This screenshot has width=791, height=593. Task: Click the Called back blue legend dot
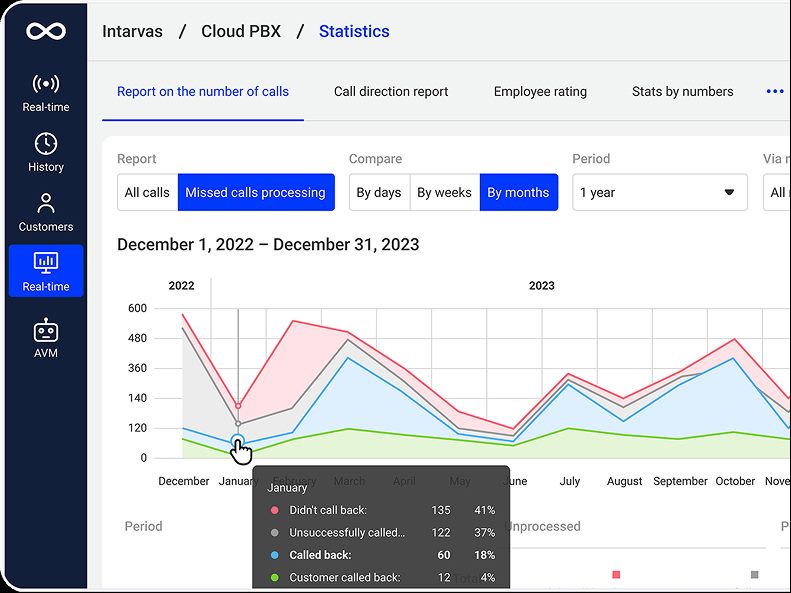tap(275, 555)
